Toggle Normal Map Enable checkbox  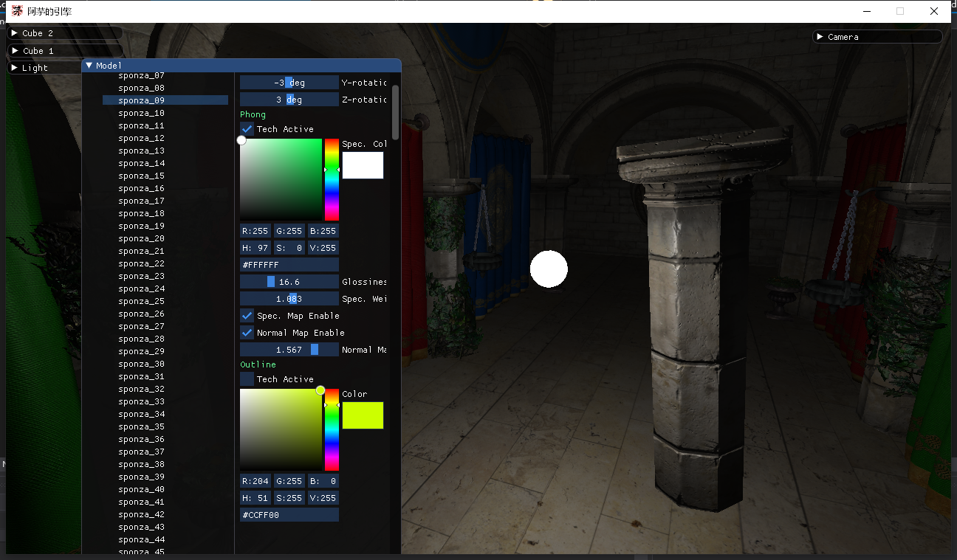point(247,333)
